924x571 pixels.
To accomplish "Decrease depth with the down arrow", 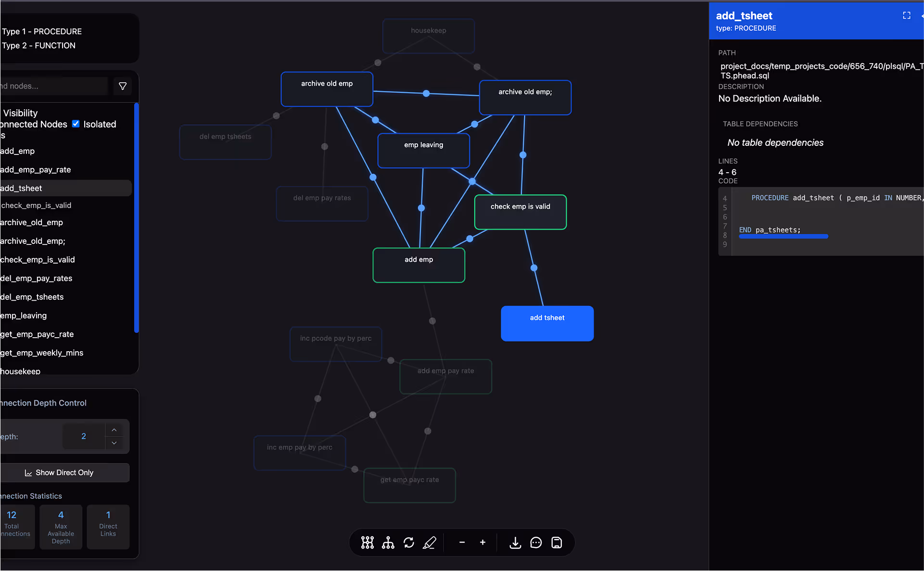I will coord(114,443).
